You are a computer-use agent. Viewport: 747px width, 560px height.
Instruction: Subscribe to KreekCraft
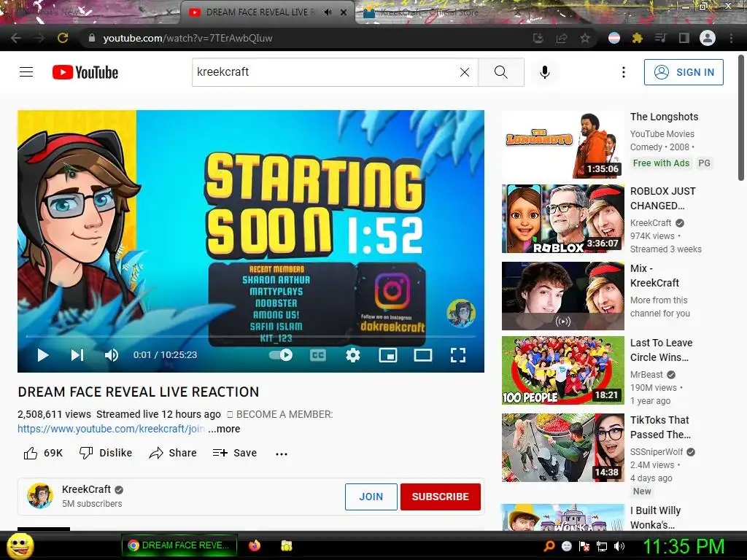(440, 497)
